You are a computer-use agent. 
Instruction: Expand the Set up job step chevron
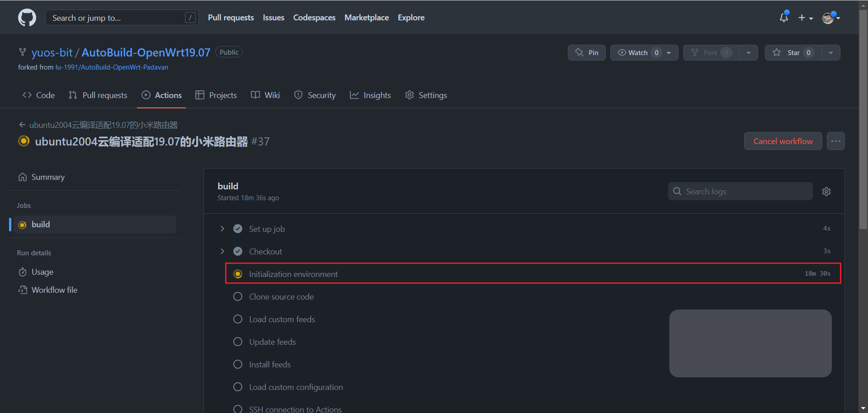coord(222,229)
